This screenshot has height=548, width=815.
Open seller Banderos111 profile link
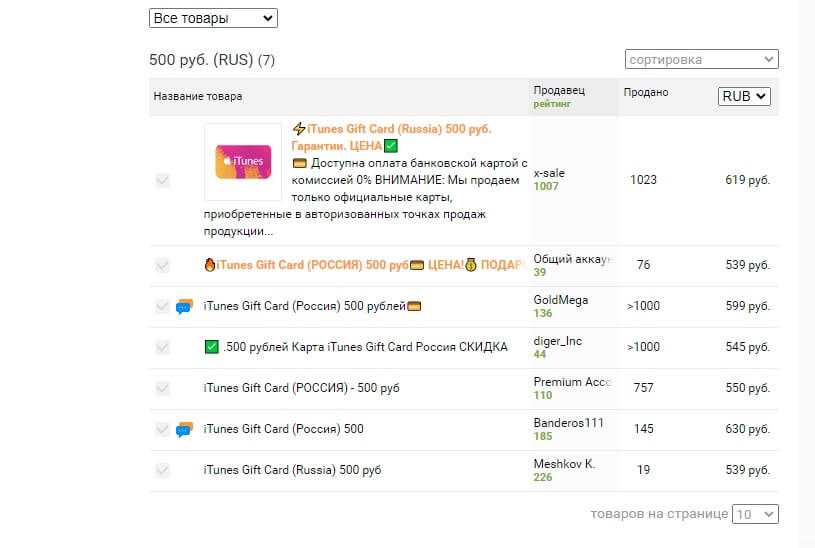pyautogui.click(x=569, y=423)
